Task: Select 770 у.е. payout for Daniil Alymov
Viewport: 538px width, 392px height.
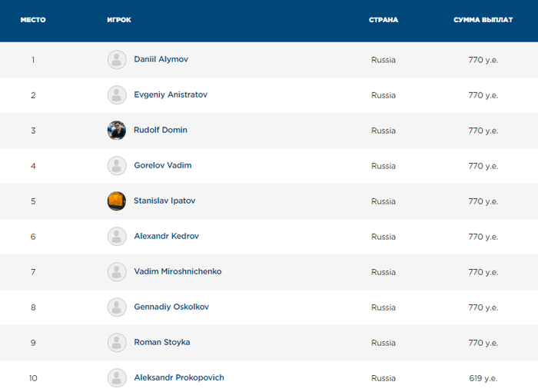Action: 483,60
